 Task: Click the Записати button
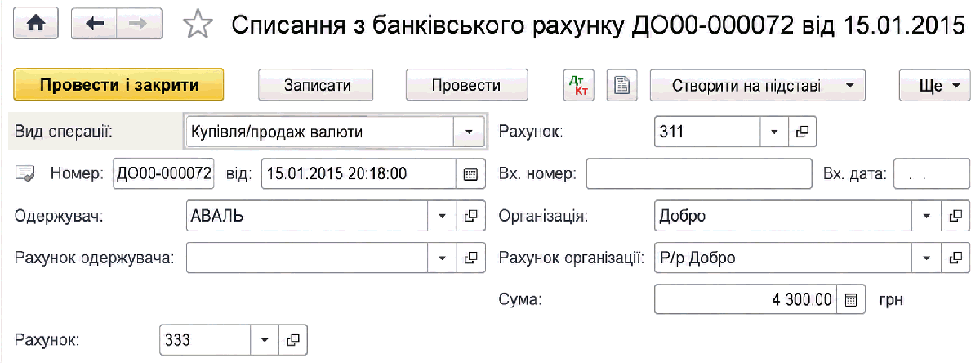click(317, 86)
